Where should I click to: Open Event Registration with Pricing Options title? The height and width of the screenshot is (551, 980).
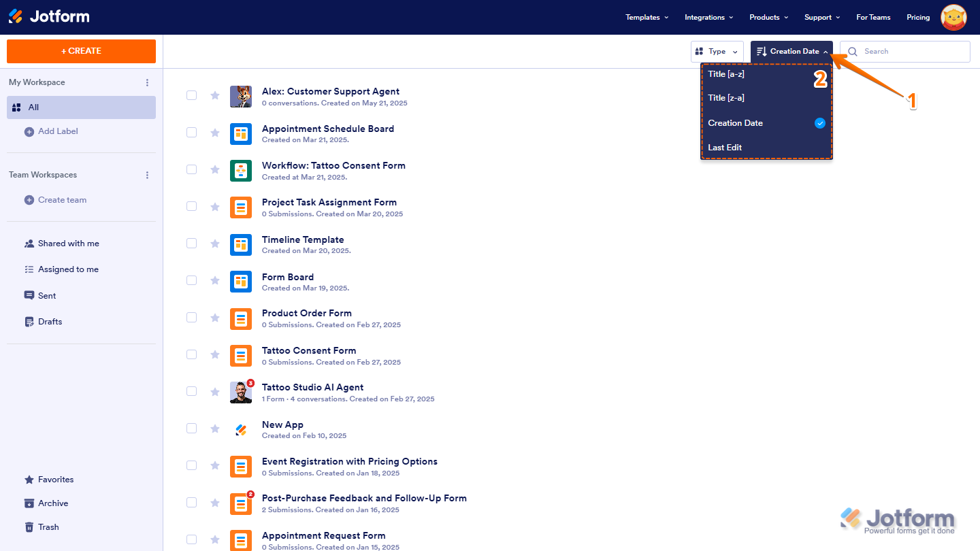(350, 461)
